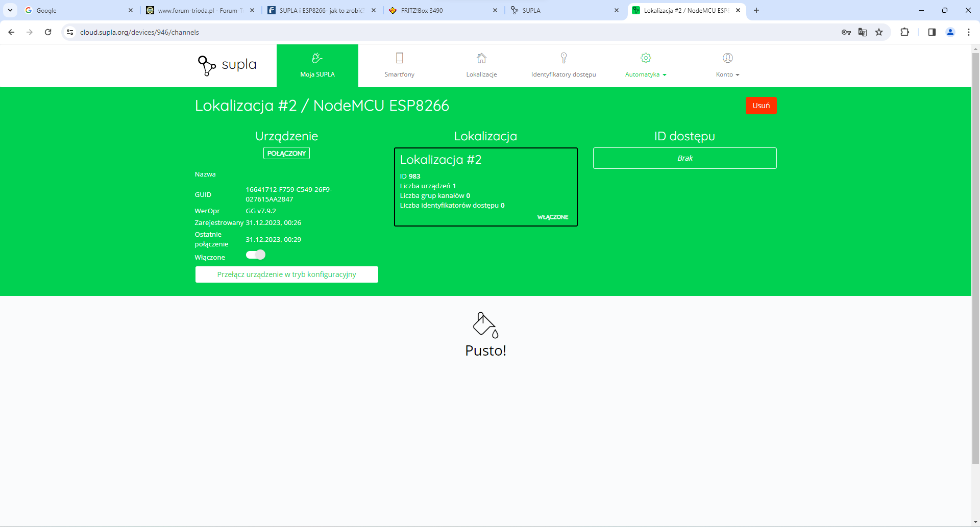
Task: Click the Lokalizacje house icon
Action: (481, 58)
